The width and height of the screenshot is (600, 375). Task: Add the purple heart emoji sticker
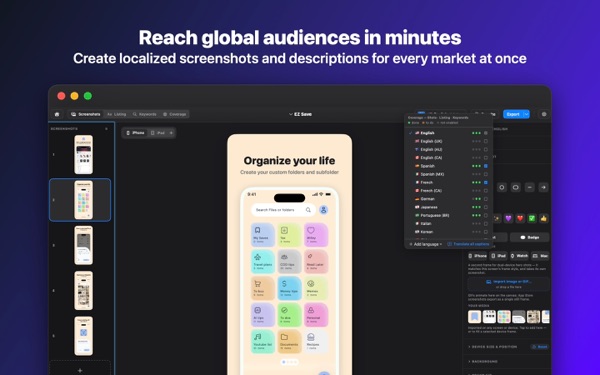508,218
